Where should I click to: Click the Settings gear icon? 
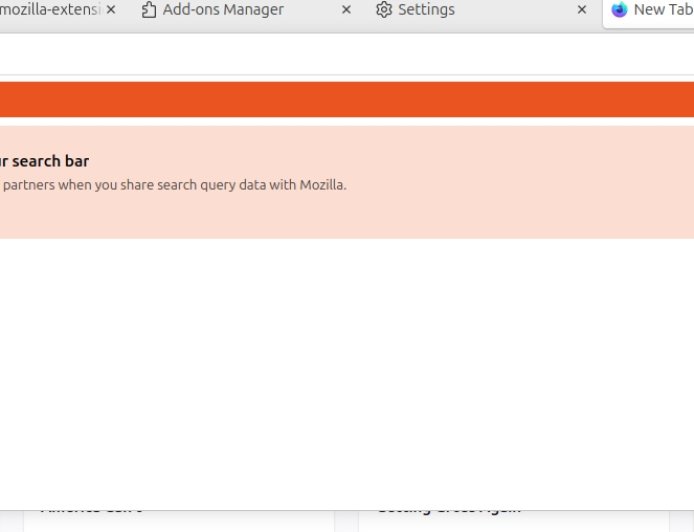click(x=384, y=10)
